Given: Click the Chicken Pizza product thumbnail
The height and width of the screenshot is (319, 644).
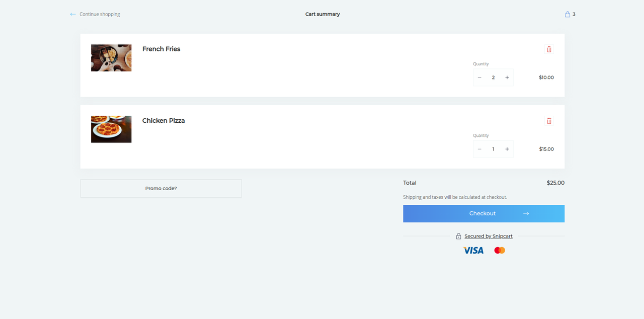Looking at the screenshot, I should coord(111,129).
